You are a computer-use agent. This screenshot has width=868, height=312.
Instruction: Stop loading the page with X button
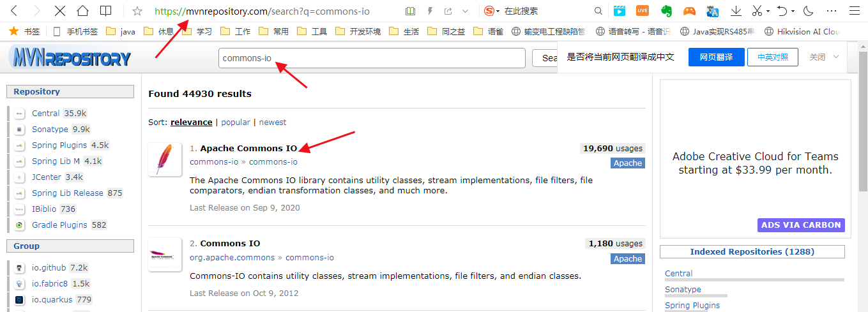tap(59, 11)
